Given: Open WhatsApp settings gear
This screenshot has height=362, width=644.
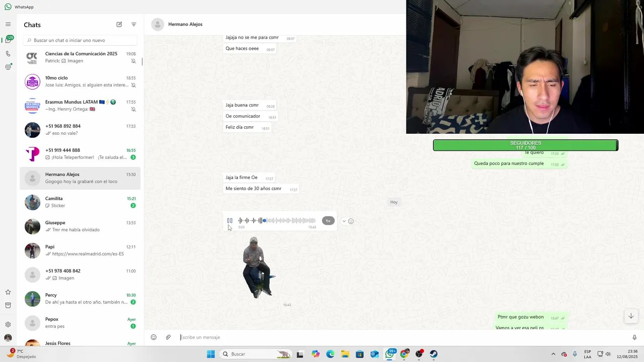Looking at the screenshot, I should [x=8, y=324].
